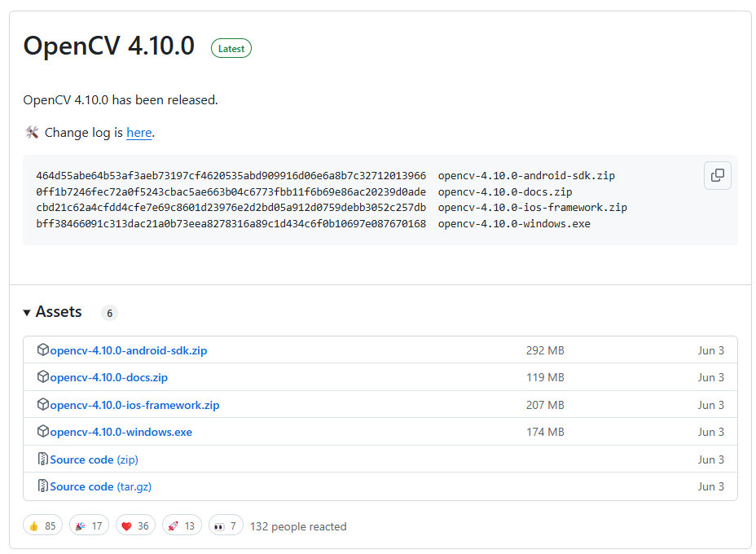
Task: Click the docs.zip checksum line in code block
Action: tap(304, 192)
